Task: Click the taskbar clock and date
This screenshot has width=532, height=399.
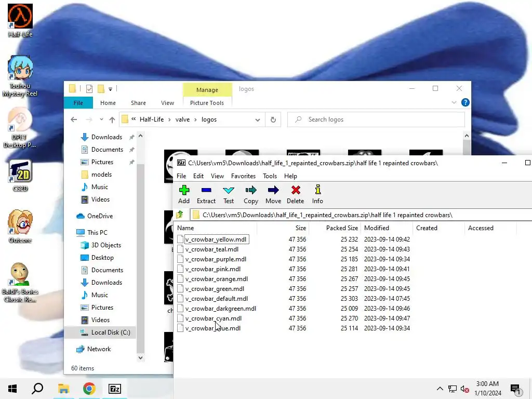Action: (487, 389)
